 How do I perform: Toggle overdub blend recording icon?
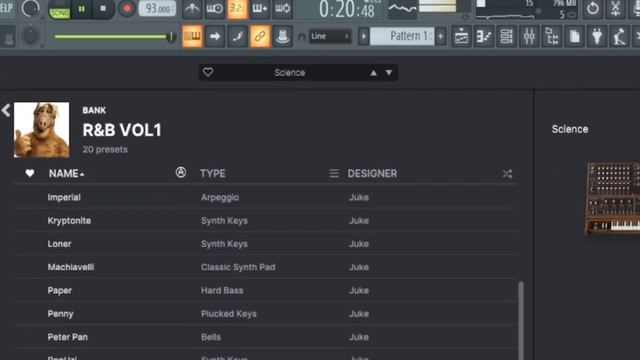(260, 9)
